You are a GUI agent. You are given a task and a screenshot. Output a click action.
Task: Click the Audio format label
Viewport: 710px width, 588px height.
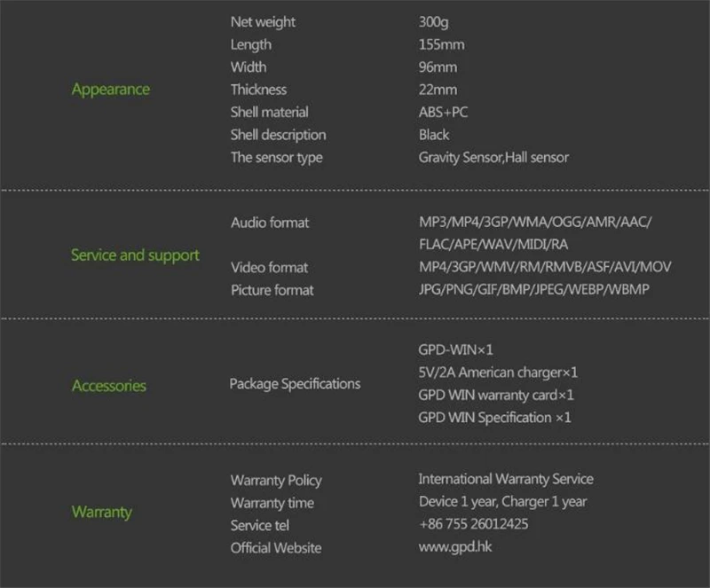[x=270, y=223]
